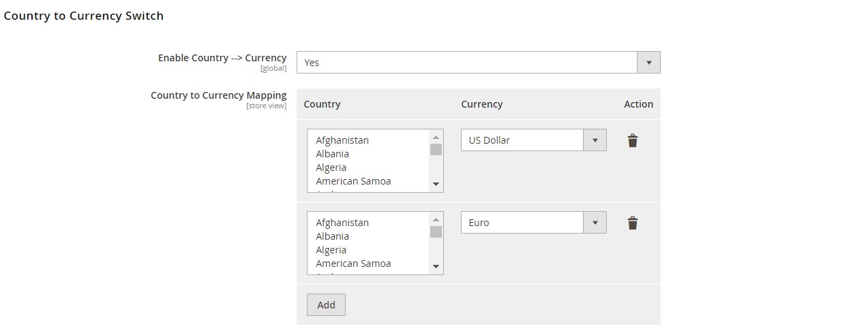
Task: Click the first country list scroll-up arrow
Action: (436, 137)
